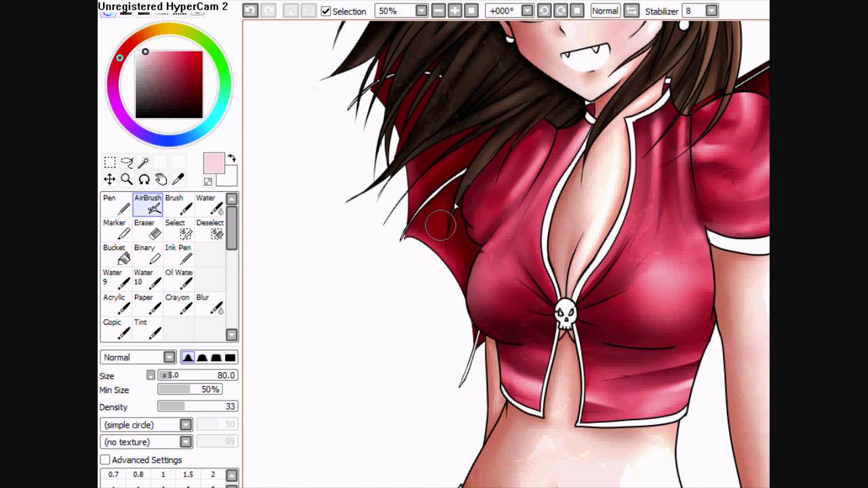The image size is (868, 488).
Task: Rotate the canvas counterclockwise
Action: [544, 11]
